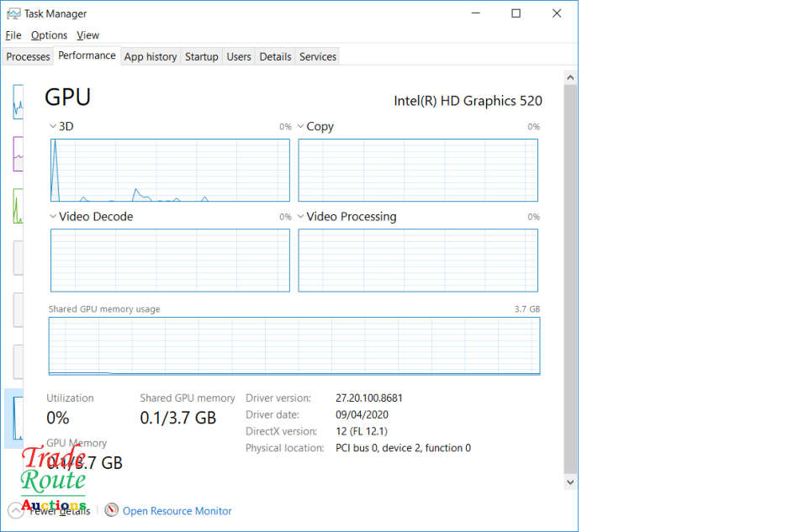Click the scrollbar up arrow
This screenshot has height=532, width=799.
570,78
